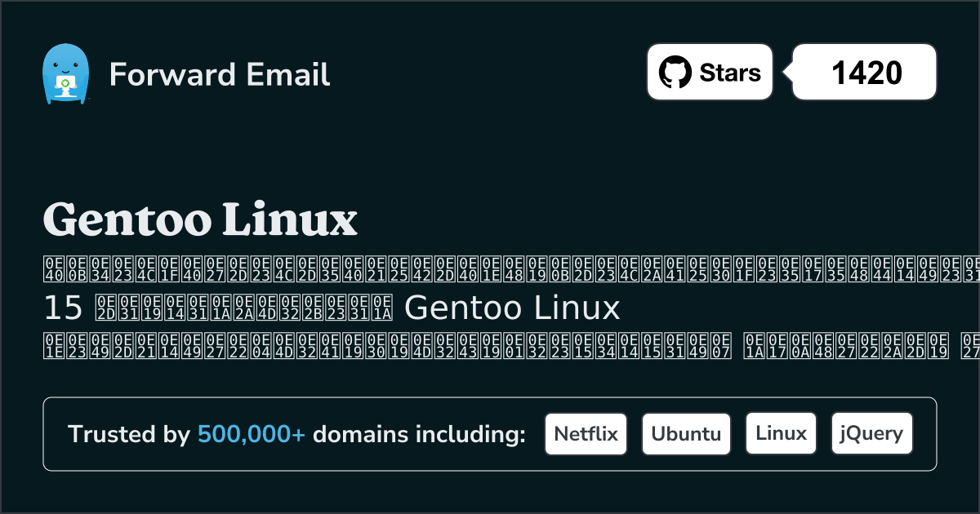Click the jQuery badge
Viewport: 980px width, 514px height.
click(x=871, y=433)
